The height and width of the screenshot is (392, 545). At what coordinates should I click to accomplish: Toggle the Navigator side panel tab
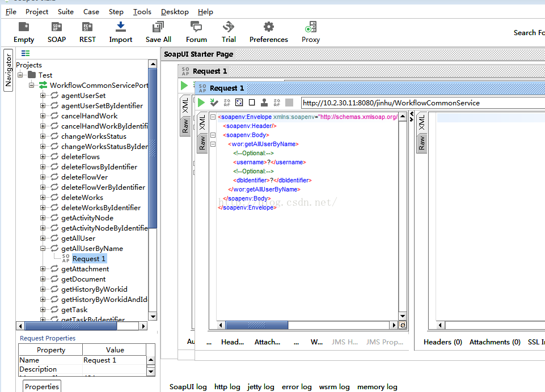tap(8, 70)
